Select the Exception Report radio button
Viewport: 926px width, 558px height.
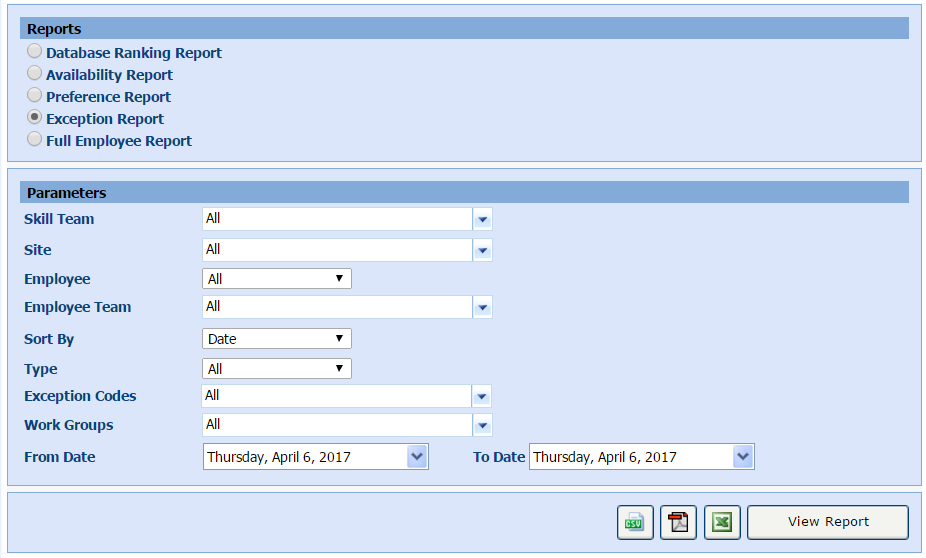(x=35, y=118)
